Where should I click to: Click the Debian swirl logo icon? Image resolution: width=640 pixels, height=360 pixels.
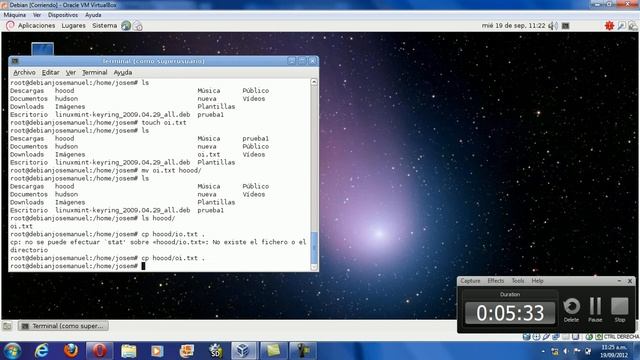click(x=10, y=25)
